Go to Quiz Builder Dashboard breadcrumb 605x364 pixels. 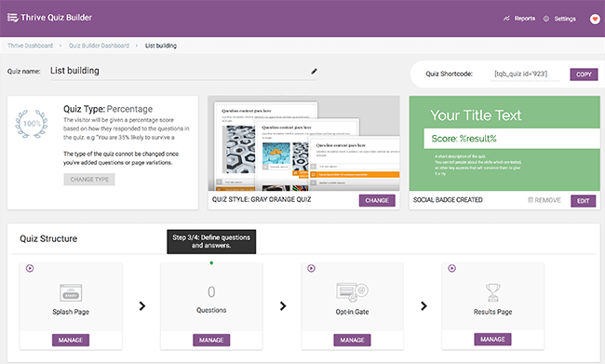[x=99, y=46]
